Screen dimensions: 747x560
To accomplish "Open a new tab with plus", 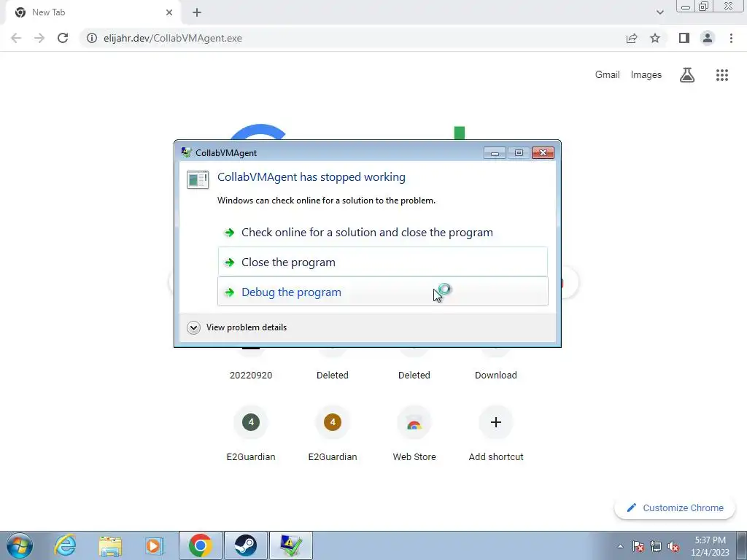I will 197,12.
